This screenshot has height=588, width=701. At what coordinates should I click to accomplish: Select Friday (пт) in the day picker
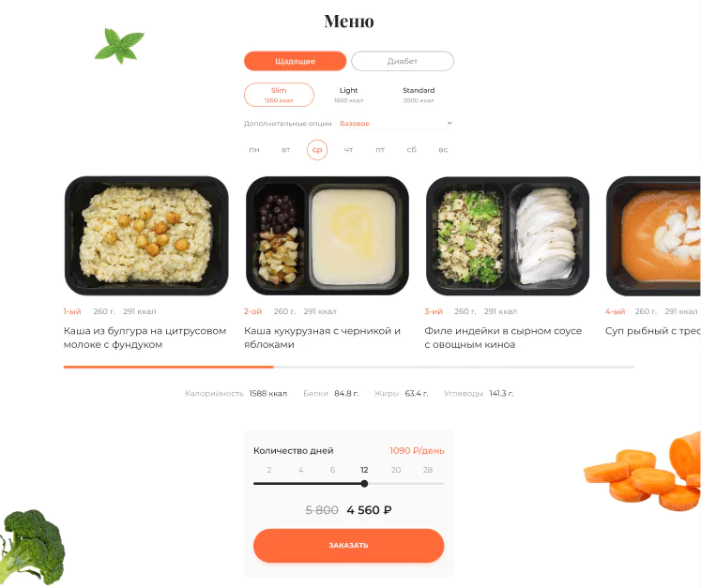[x=380, y=150]
